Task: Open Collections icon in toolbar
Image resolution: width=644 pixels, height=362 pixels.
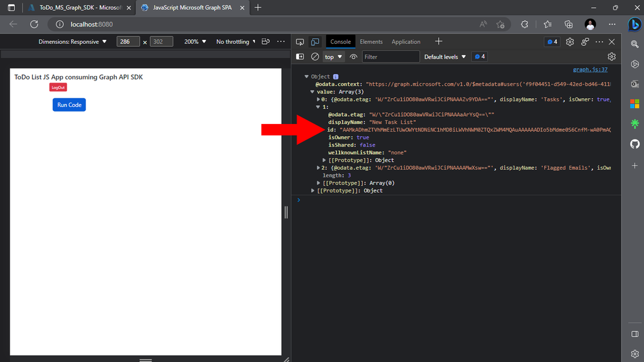Action: pos(569,25)
